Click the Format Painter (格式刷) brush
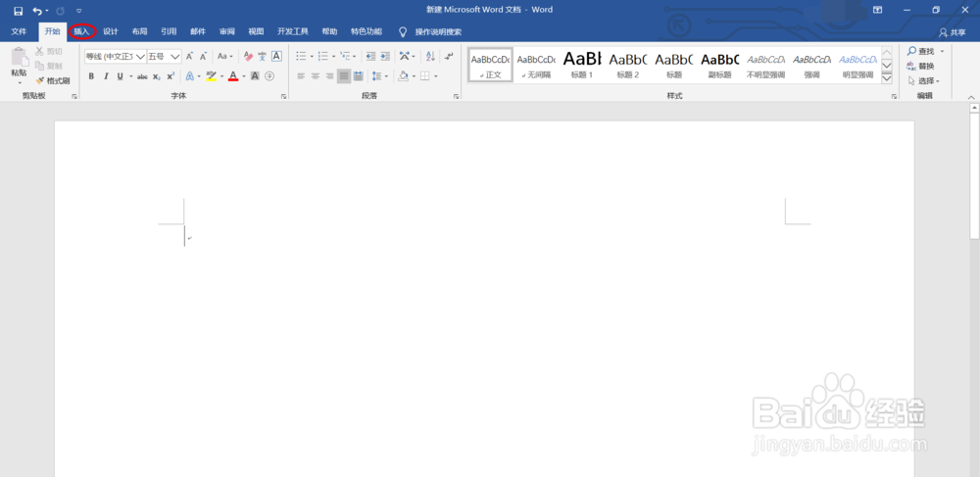This screenshot has height=477, width=980. pyautogui.click(x=53, y=80)
